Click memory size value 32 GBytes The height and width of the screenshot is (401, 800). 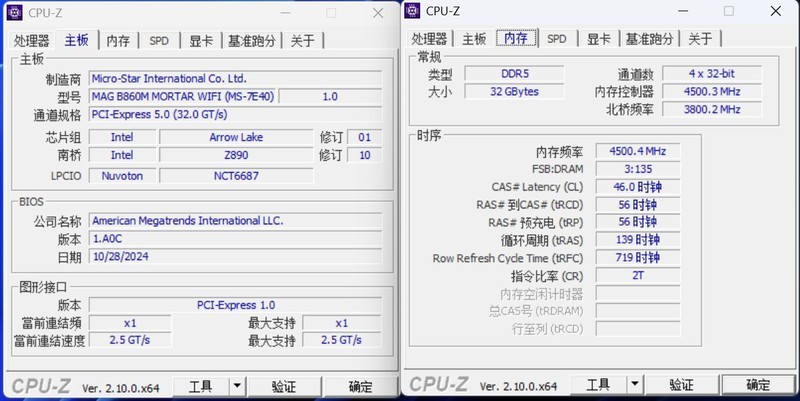coord(514,92)
